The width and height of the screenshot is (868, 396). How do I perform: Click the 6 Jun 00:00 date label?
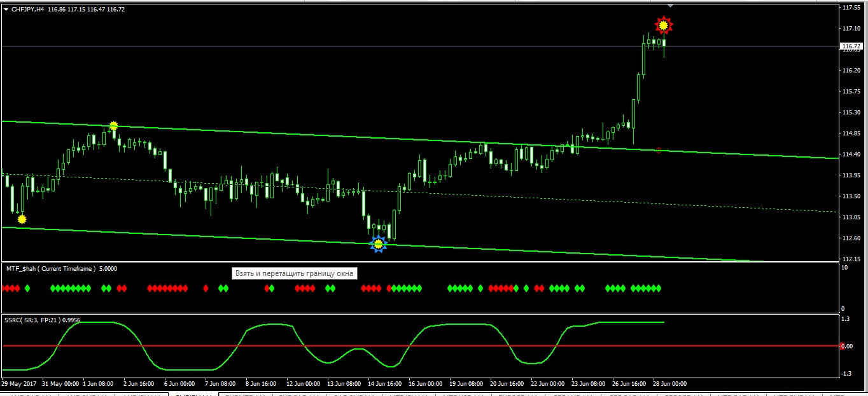(x=179, y=384)
